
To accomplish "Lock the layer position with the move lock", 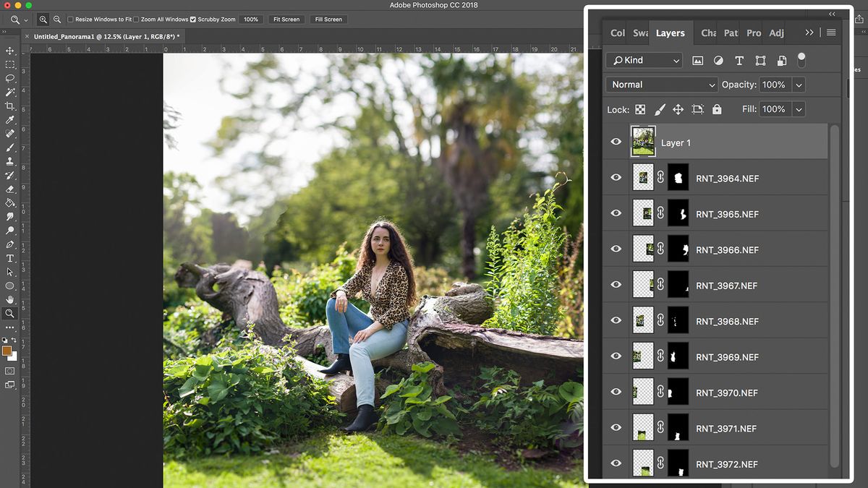I will (x=678, y=109).
